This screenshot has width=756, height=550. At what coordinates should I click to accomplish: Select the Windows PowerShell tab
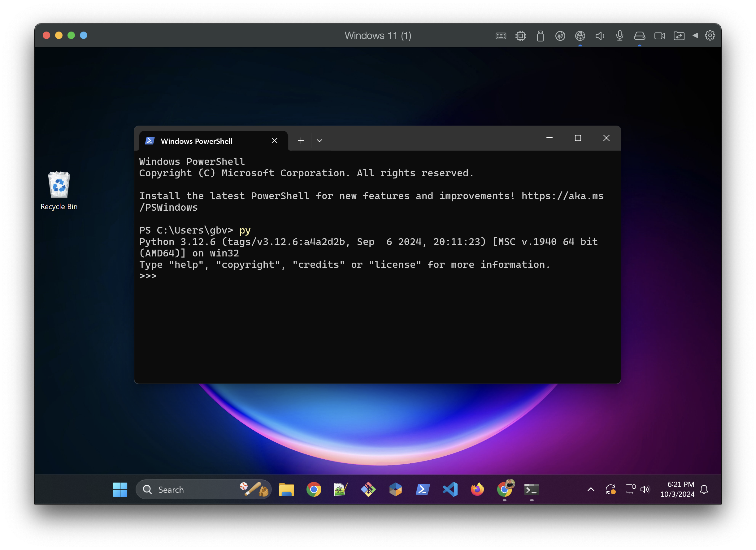pos(197,141)
